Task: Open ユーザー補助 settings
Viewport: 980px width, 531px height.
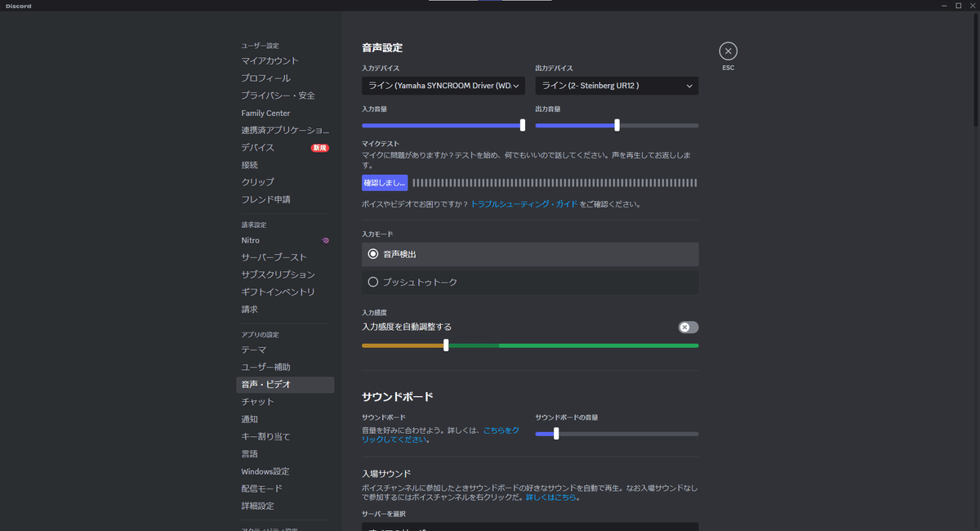Action: pos(285,367)
